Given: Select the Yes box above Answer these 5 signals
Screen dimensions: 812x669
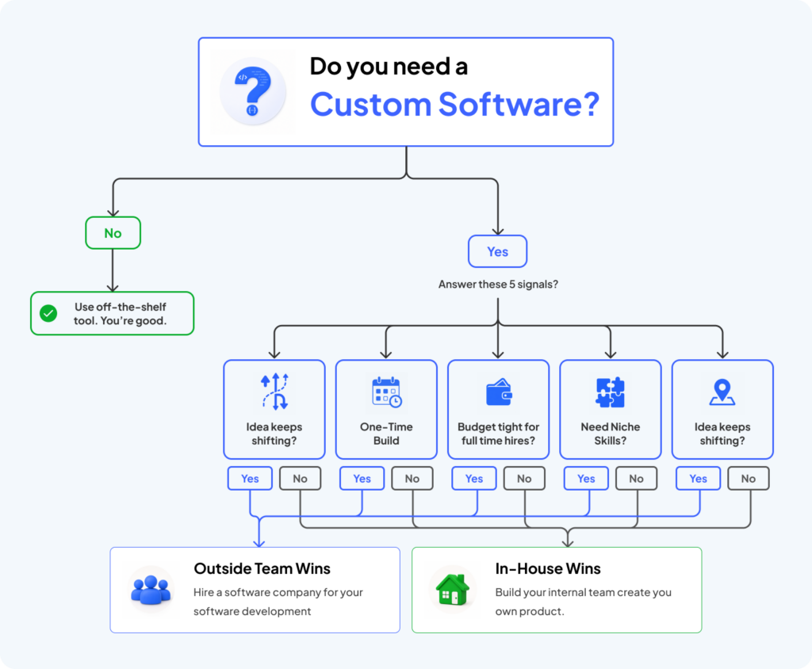Looking at the screenshot, I should click(498, 251).
